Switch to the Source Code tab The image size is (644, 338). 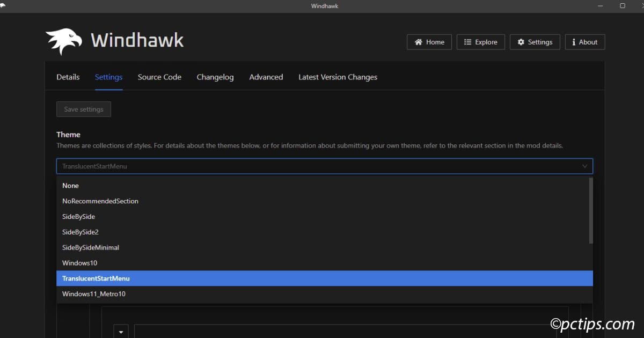tap(159, 77)
